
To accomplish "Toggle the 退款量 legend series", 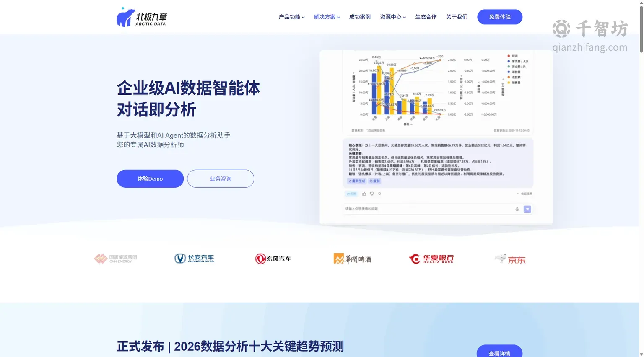I will pyautogui.click(x=514, y=72).
